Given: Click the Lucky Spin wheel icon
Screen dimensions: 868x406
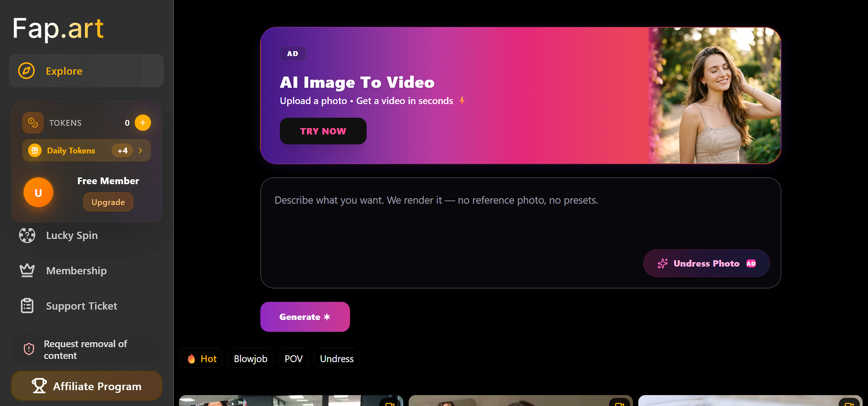Looking at the screenshot, I should [x=27, y=235].
